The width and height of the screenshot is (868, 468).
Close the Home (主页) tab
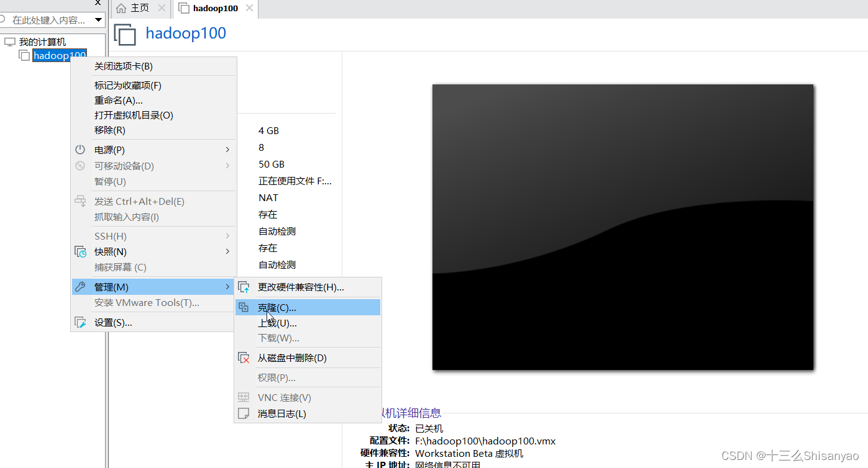coord(162,8)
